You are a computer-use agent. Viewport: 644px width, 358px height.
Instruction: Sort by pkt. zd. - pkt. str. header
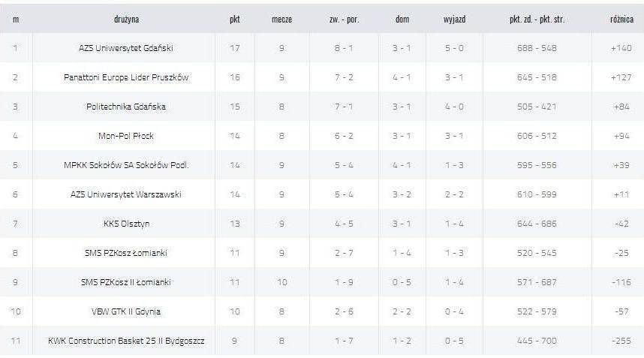tap(537, 19)
